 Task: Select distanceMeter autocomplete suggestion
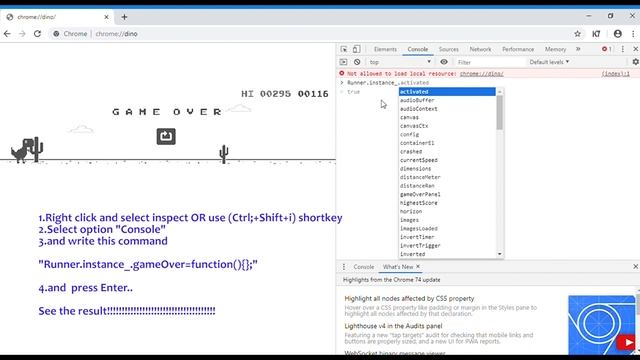(x=447, y=177)
